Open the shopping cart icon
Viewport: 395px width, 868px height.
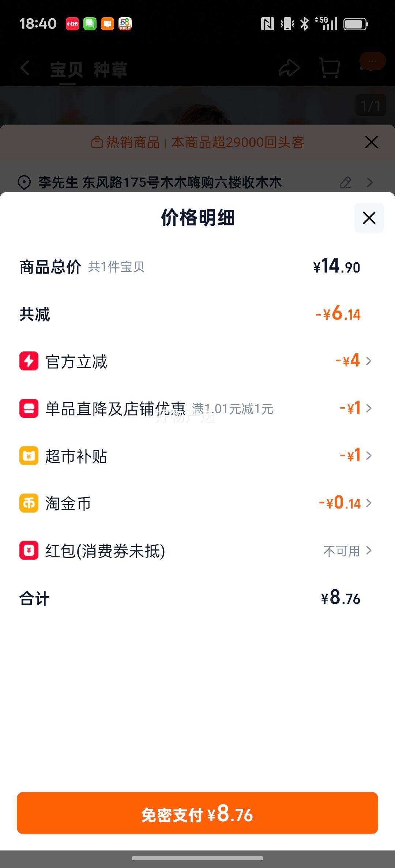[x=330, y=68]
